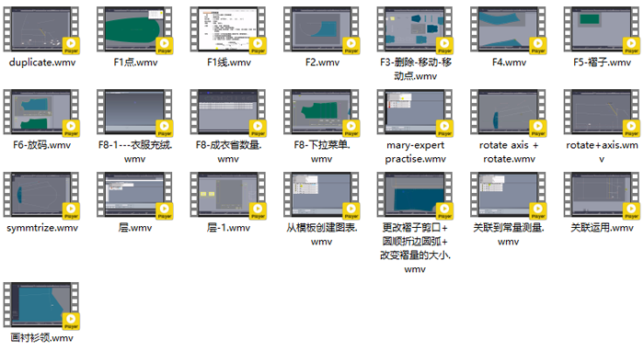Select the F1线.wmv file icon
The width and height of the screenshot is (644, 351).
[228, 29]
